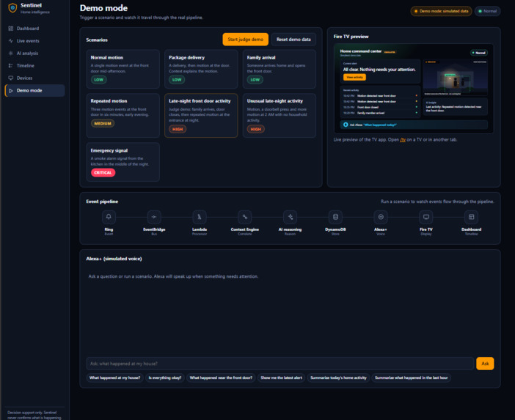Image resolution: width=515 pixels, height=420 pixels.
Task: Click the Sentinel shield logo icon
Action: (x=12, y=7)
